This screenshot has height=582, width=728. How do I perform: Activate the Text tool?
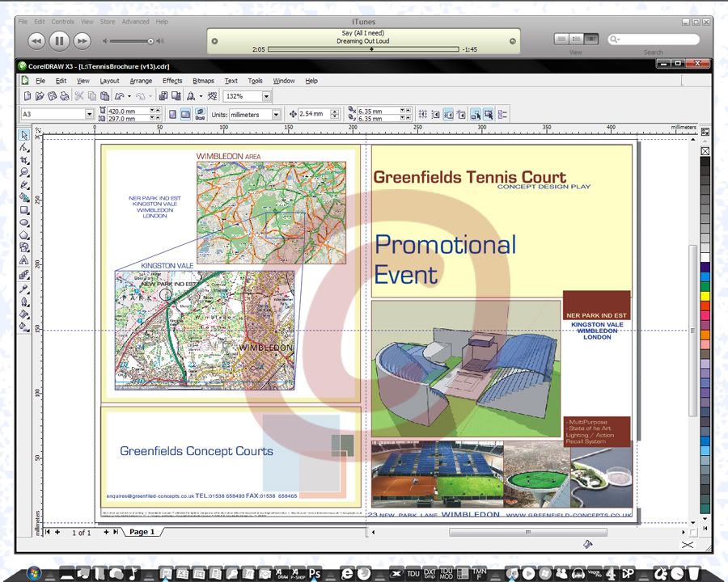point(24,261)
